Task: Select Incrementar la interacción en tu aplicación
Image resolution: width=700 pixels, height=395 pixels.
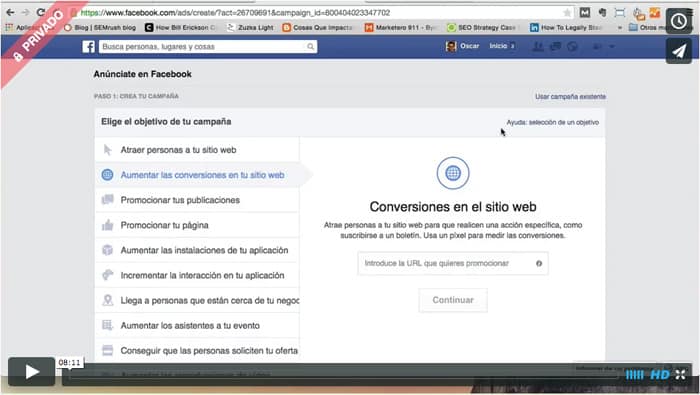Action: coord(197,275)
